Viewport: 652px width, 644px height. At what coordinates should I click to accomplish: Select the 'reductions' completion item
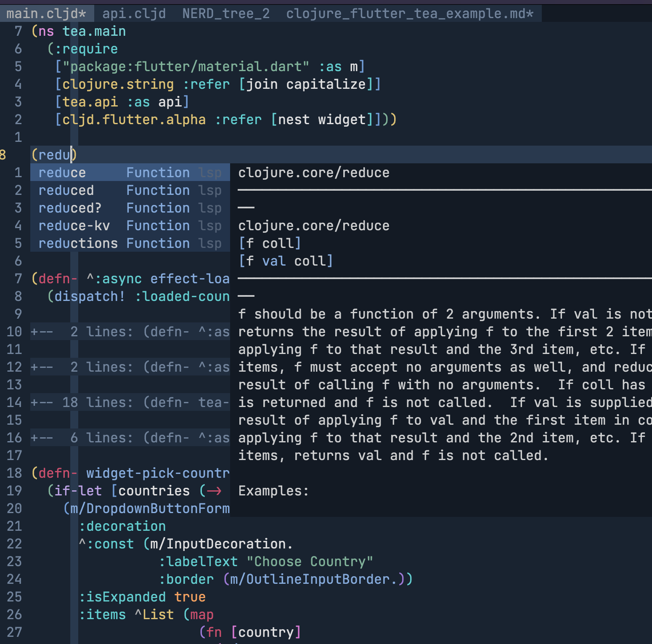pos(130,243)
